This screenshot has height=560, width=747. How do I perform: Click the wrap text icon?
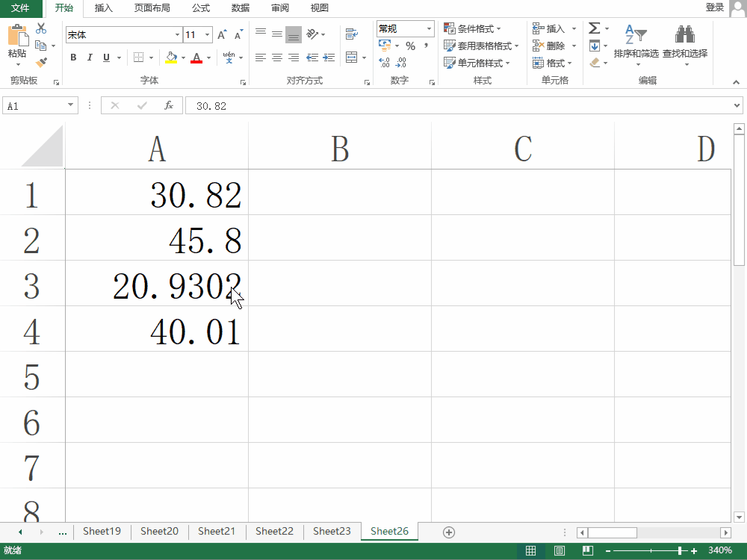351,34
